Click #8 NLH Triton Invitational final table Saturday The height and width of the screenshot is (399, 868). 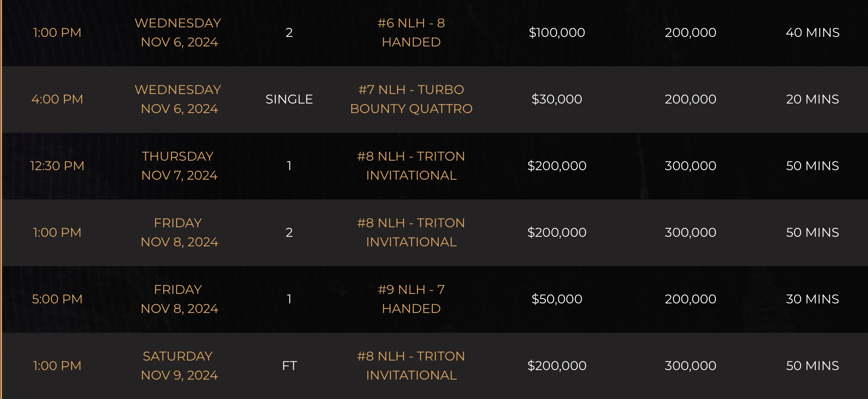click(411, 366)
